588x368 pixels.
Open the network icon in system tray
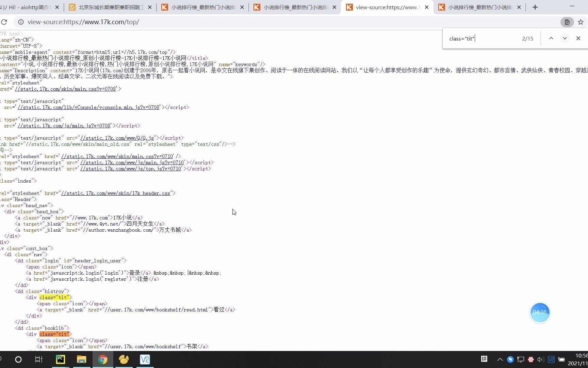click(520, 359)
